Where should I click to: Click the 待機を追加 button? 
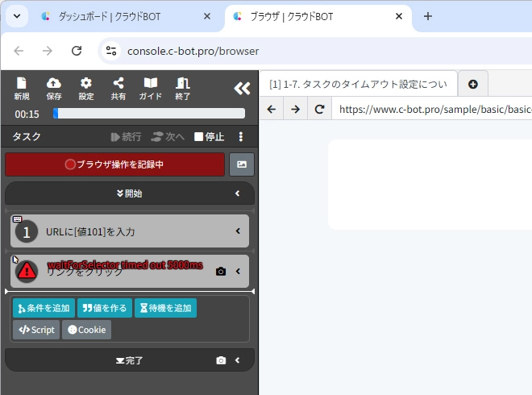pyautogui.click(x=164, y=308)
